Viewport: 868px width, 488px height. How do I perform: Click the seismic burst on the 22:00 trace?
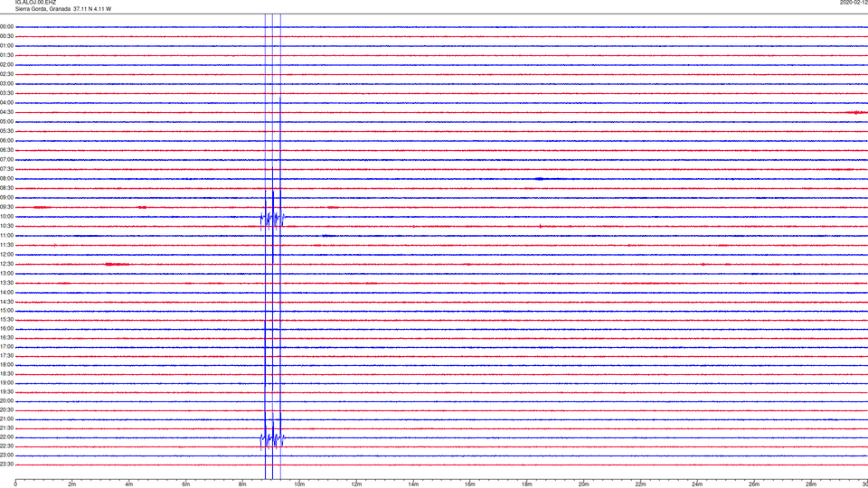272,439
